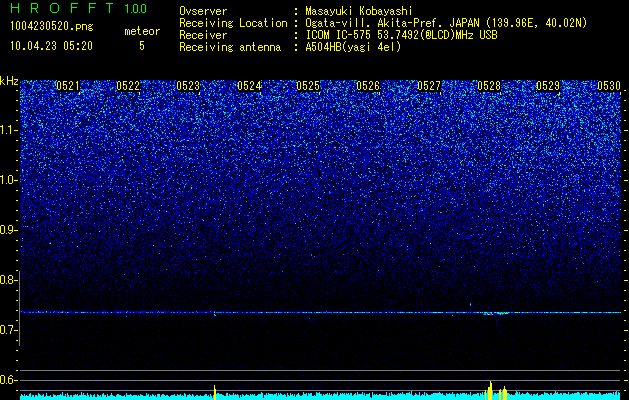
Task: Click the 0527 time marker
Action: coord(429,86)
